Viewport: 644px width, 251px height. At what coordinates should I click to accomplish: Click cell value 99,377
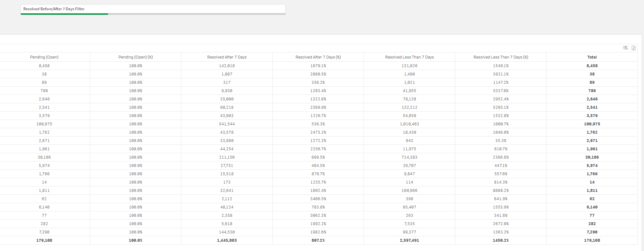click(x=409, y=232)
